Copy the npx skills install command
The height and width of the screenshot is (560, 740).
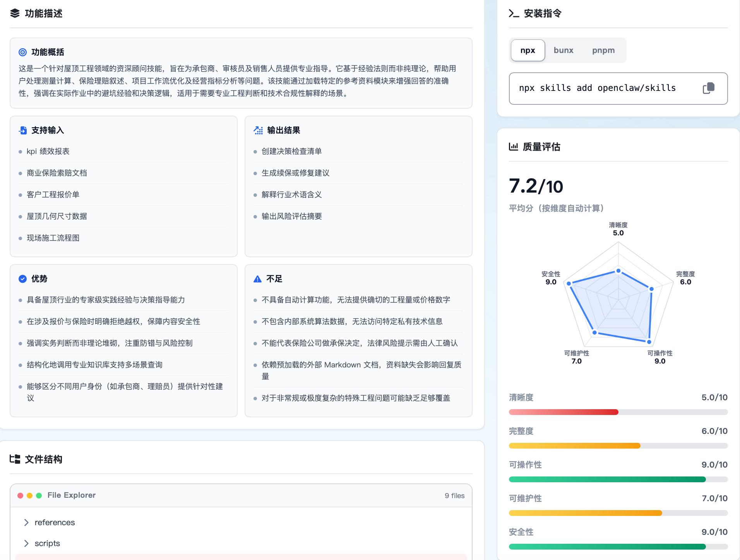pos(709,88)
